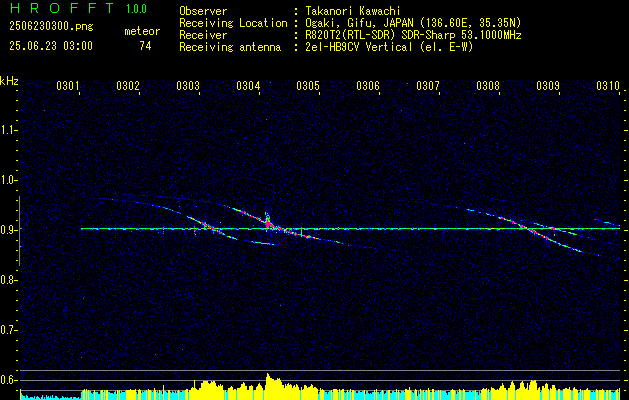Screen dimensions: 629x400
Task: Click the 0306 time axis marker
Action: (368, 85)
